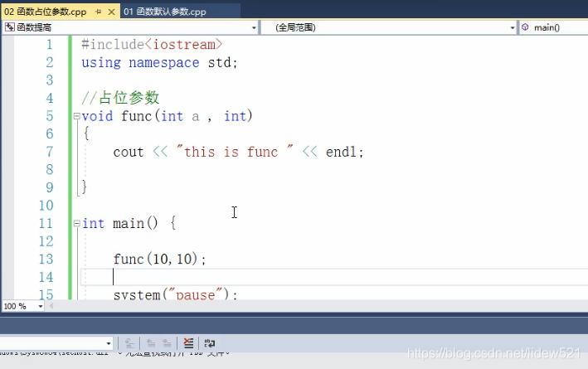Switch to the 01 函数默认参数.cpp tab
Screen dimensions: 588x369
165,12
